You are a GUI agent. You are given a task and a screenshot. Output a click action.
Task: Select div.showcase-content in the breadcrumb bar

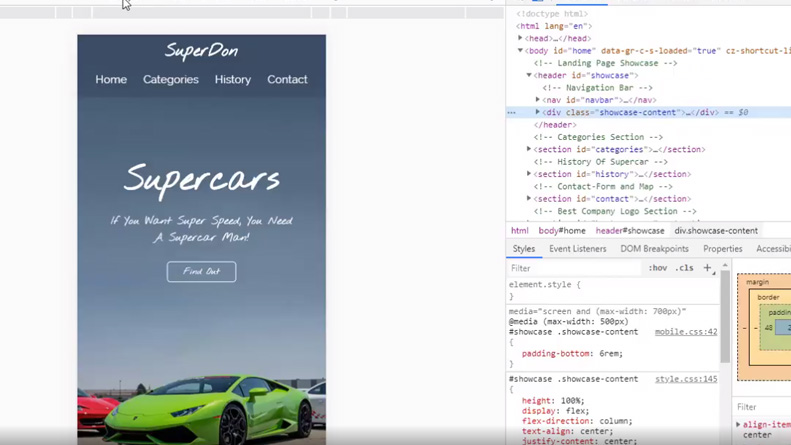click(716, 231)
